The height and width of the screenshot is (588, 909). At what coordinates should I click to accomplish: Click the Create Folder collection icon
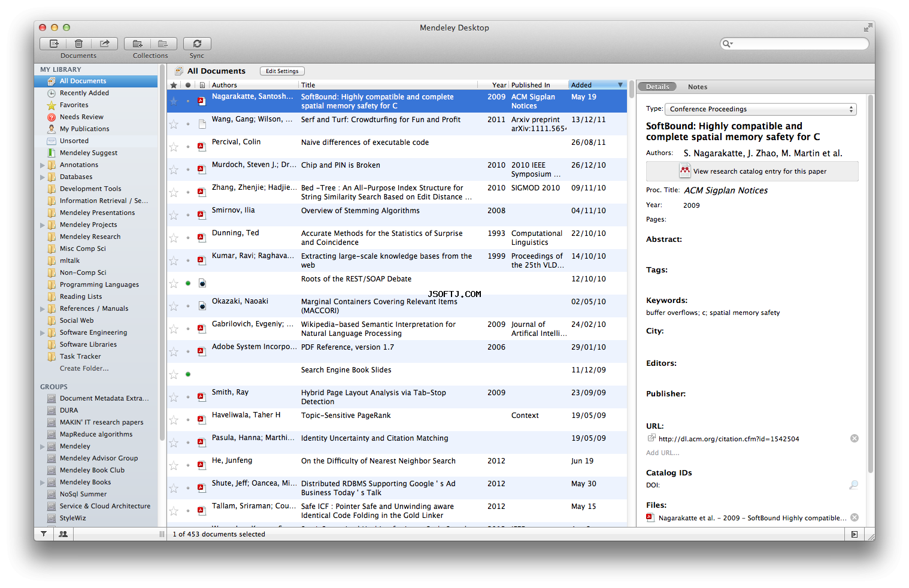point(137,44)
